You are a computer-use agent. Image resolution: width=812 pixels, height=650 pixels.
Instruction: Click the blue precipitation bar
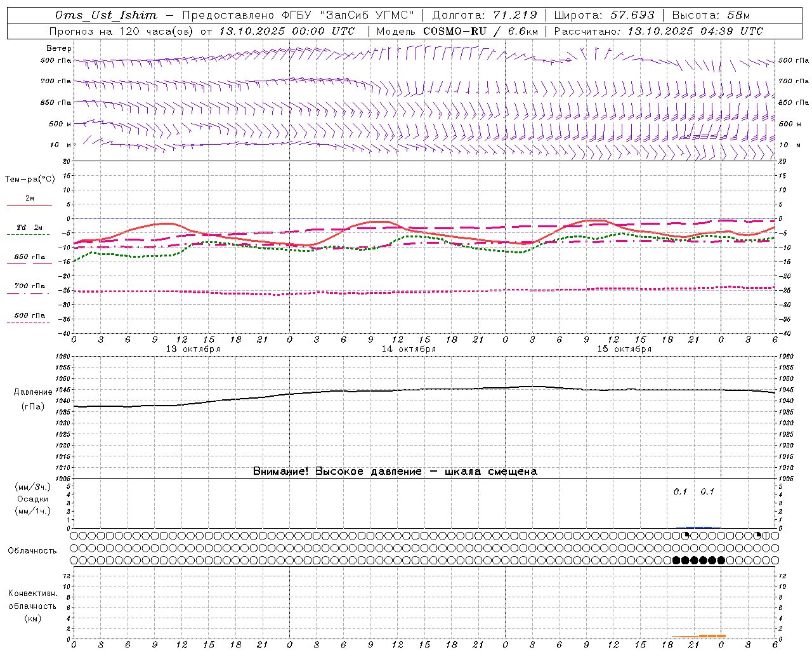point(698,527)
